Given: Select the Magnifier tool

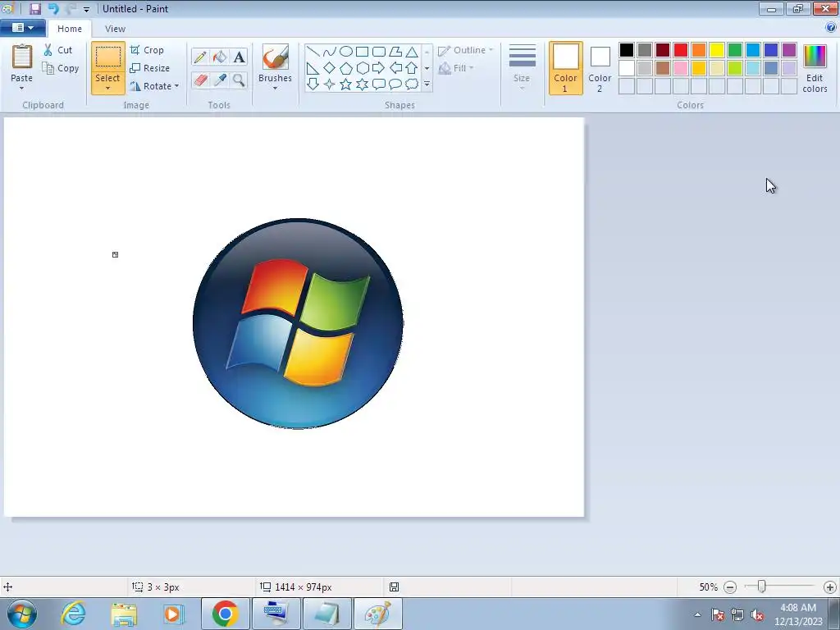Looking at the screenshot, I should pyautogui.click(x=239, y=80).
